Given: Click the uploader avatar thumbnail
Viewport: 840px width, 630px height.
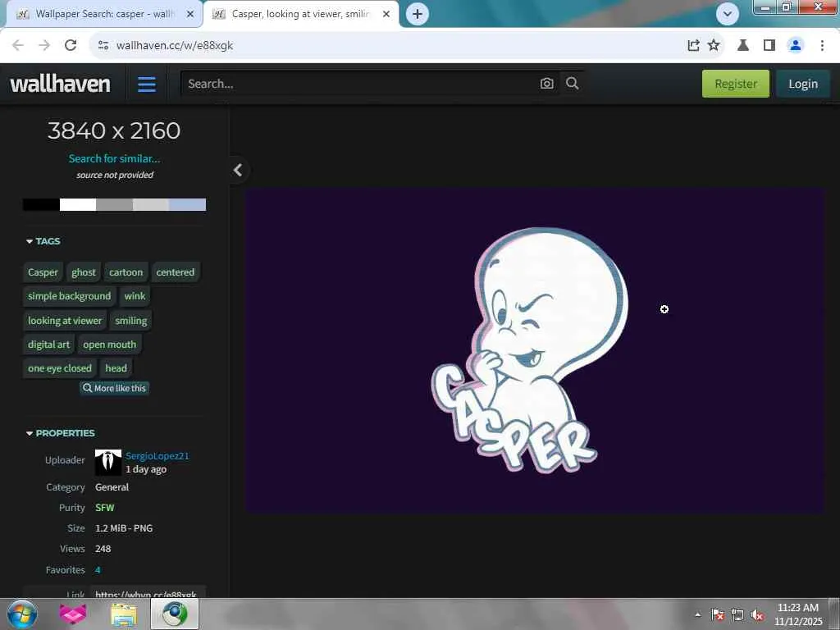Looking at the screenshot, I should pyautogui.click(x=107, y=463).
